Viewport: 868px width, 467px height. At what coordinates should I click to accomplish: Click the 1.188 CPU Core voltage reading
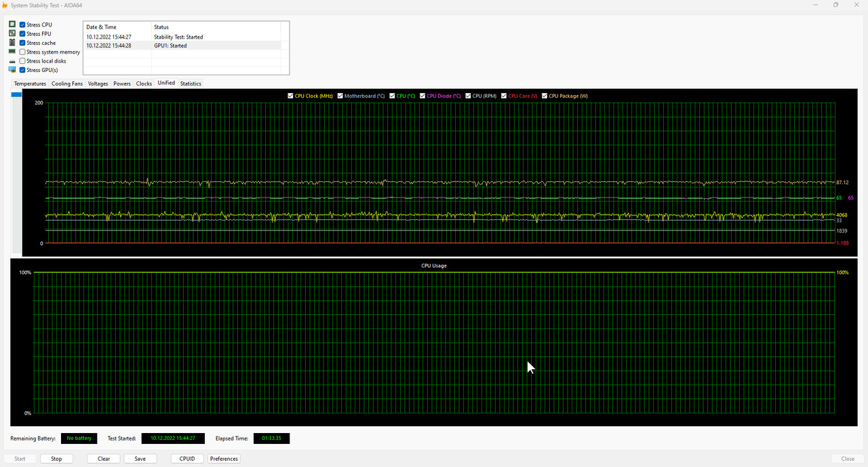842,243
